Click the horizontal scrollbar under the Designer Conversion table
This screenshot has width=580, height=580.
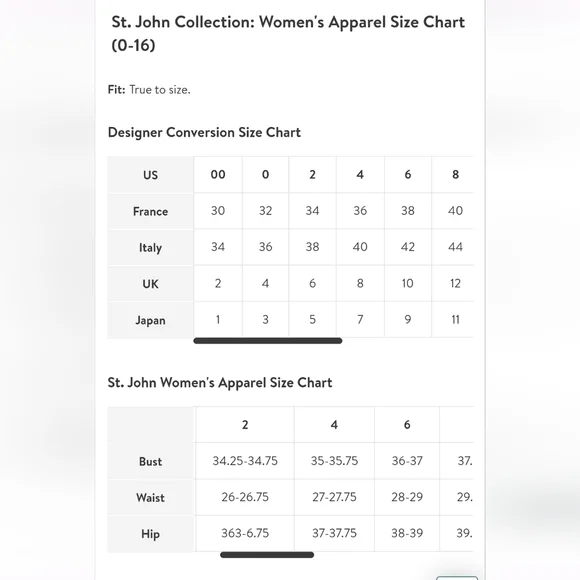(267, 341)
